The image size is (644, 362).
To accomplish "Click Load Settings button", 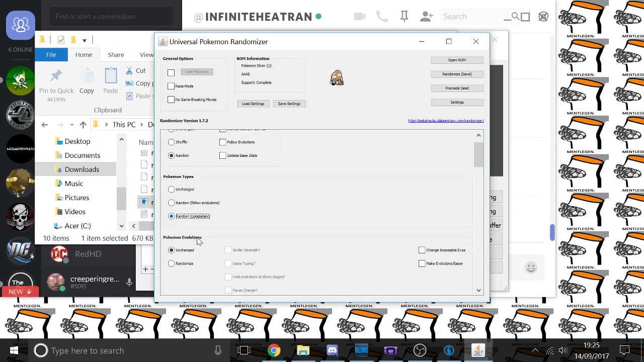I will (253, 104).
